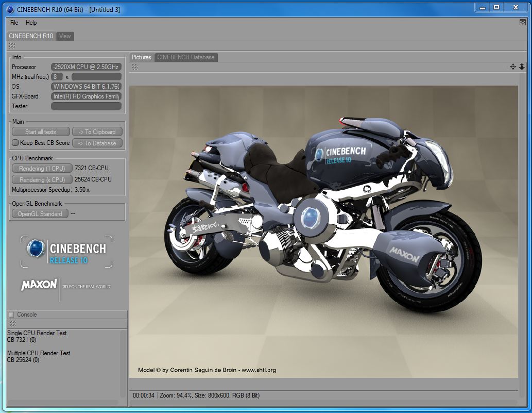Click the grip handle below CINEBENCH R10 tab
Screen dimensions: 532x413
12,46
